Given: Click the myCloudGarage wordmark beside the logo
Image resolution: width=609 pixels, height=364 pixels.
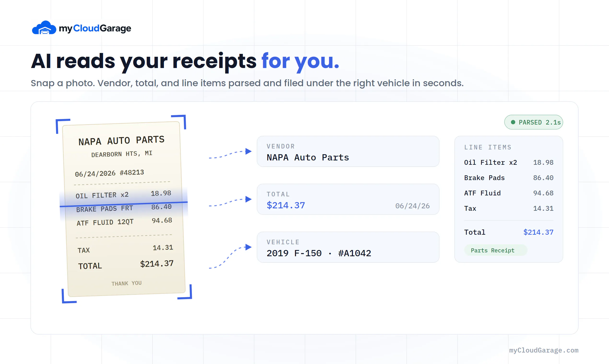Looking at the screenshot, I should point(95,28).
